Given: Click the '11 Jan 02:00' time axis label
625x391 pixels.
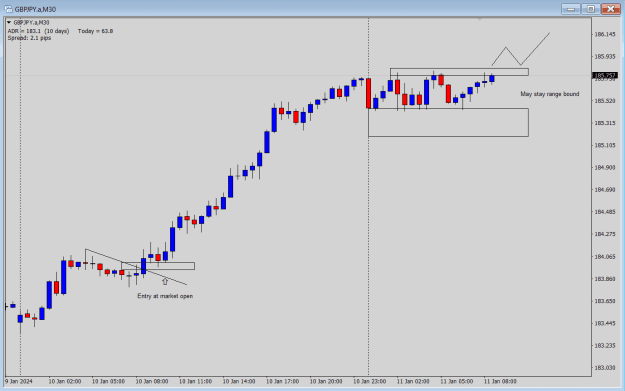Looking at the screenshot, I should 413,381.
